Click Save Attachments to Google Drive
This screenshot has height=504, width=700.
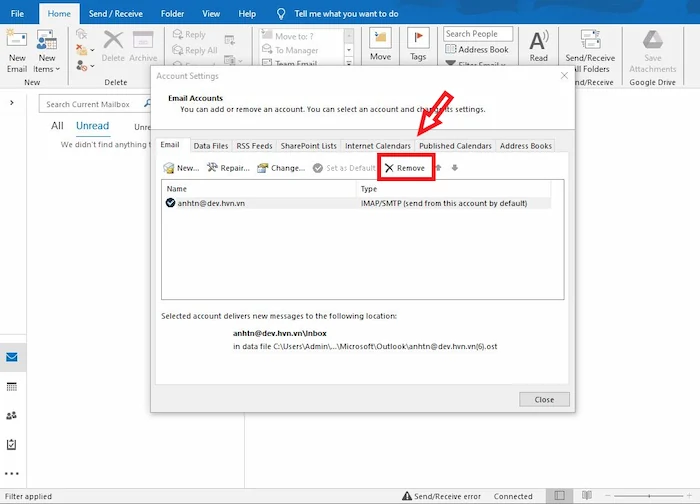[x=653, y=51]
